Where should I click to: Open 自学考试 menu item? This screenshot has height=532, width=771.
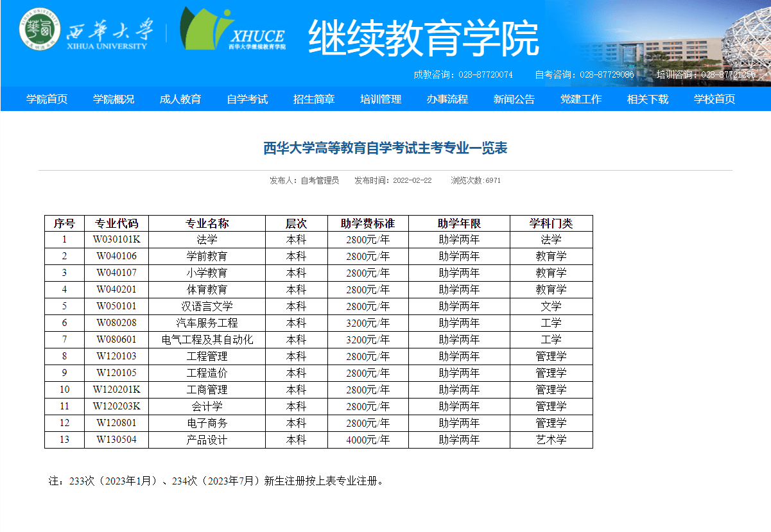click(x=247, y=99)
